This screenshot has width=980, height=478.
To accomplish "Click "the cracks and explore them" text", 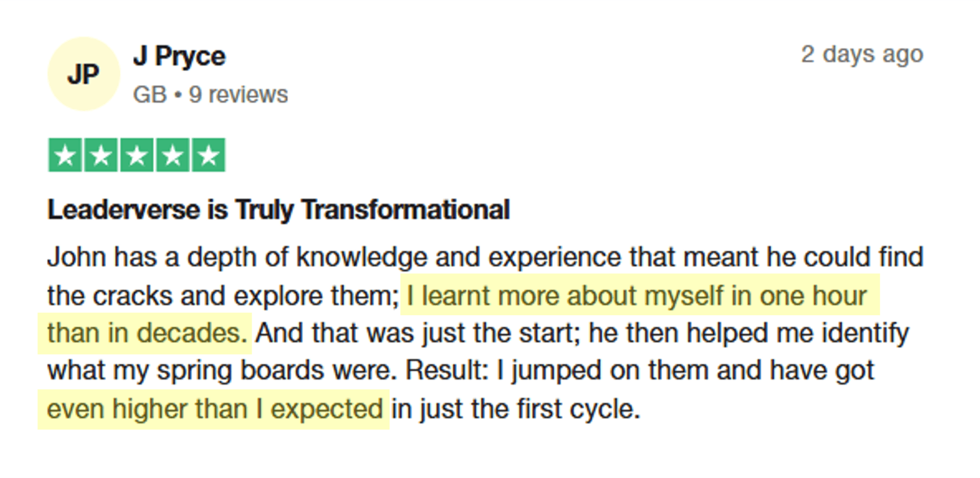I will coord(222,296).
